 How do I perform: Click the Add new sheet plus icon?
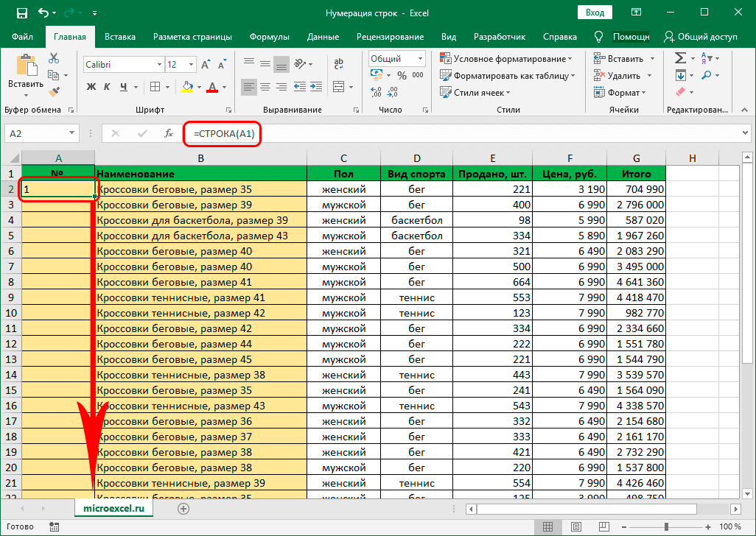click(x=183, y=509)
